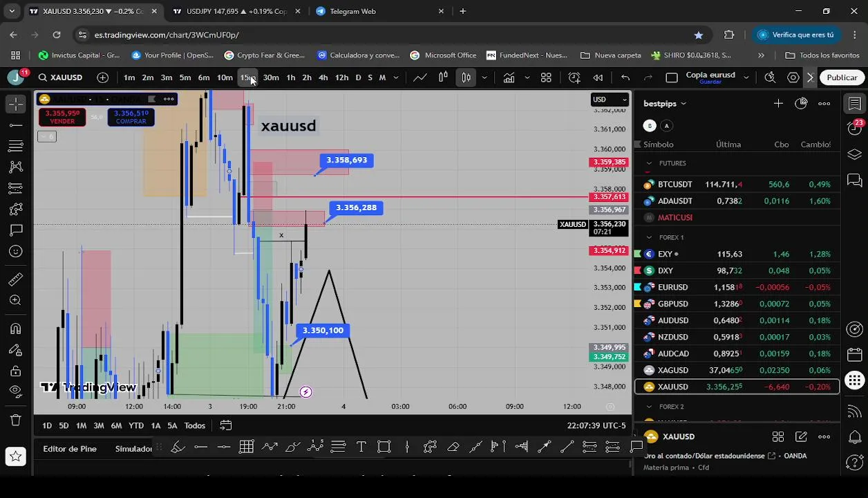Select the XAGUSD watchlist row
The image size is (868, 498).
tap(737, 370)
